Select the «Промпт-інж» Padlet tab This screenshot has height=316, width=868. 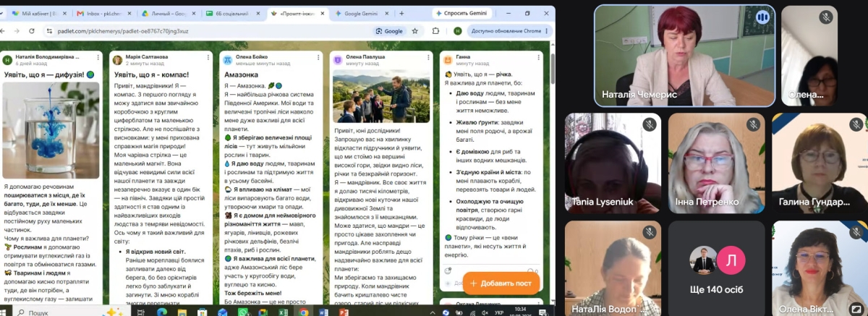point(298,13)
